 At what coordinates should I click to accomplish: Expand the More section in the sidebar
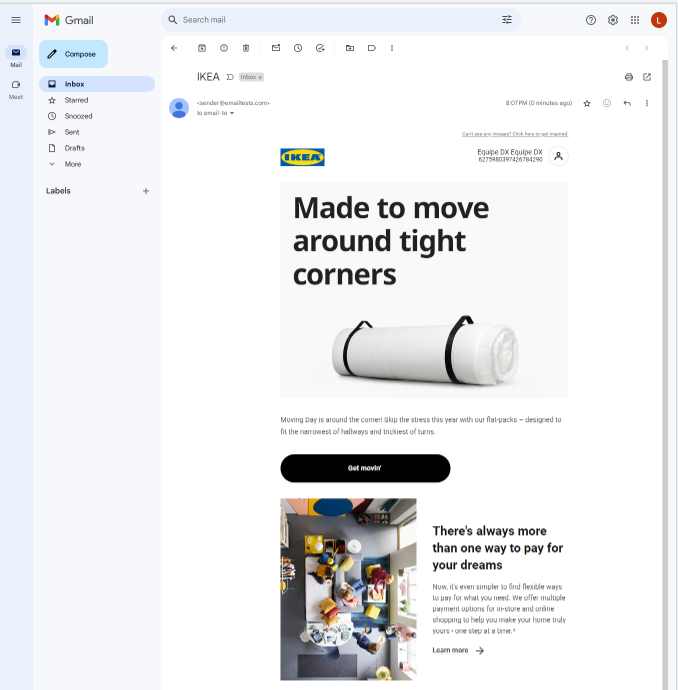point(73,164)
